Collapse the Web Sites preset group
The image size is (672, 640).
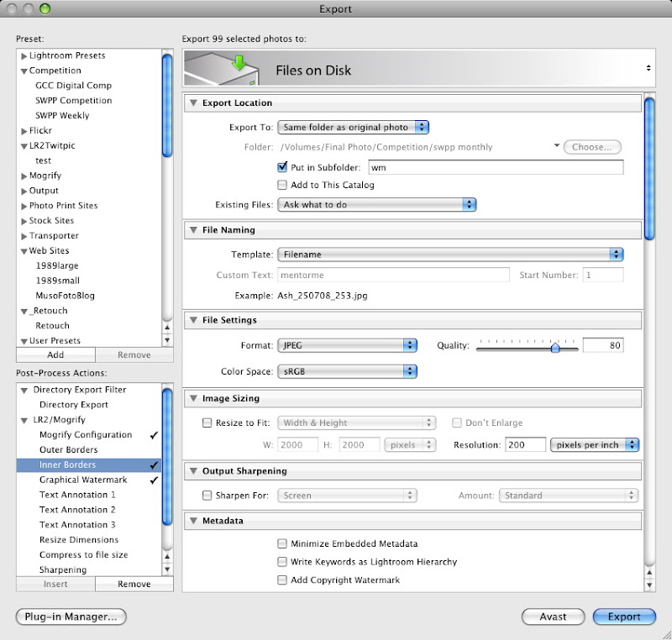[x=24, y=251]
